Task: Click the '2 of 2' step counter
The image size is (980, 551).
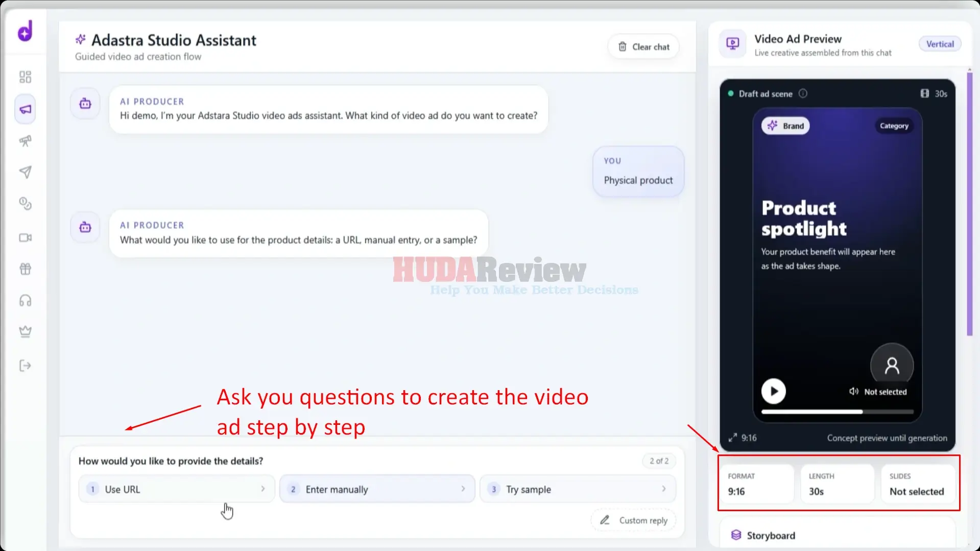Action: (x=659, y=461)
